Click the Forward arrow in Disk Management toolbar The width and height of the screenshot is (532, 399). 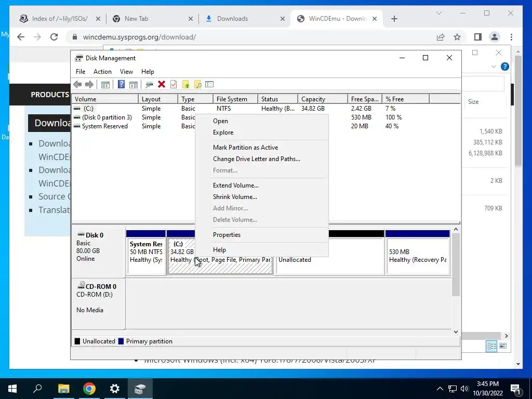(x=89, y=85)
